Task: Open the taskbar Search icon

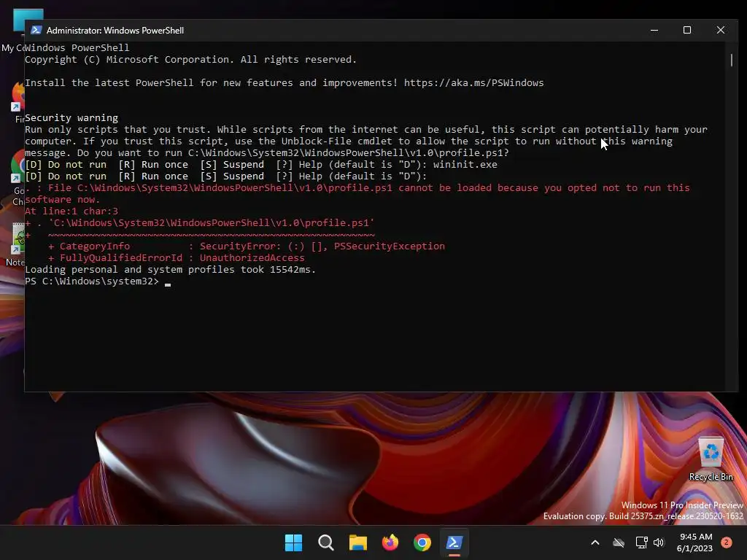Action: coord(326,542)
